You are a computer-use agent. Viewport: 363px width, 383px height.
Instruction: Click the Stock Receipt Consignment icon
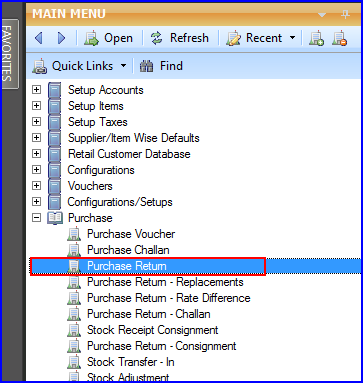tap(74, 330)
